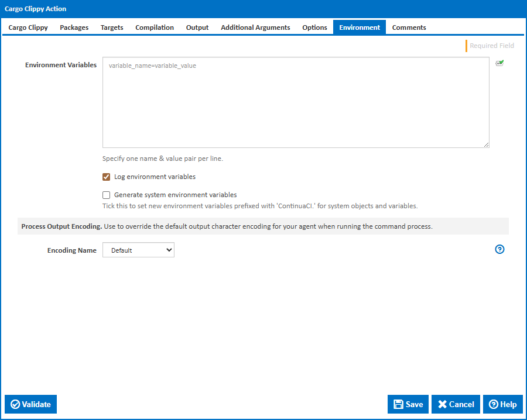This screenshot has height=420, width=527.
Task: Click inside the Environment Variables text area
Action: pyautogui.click(x=296, y=102)
